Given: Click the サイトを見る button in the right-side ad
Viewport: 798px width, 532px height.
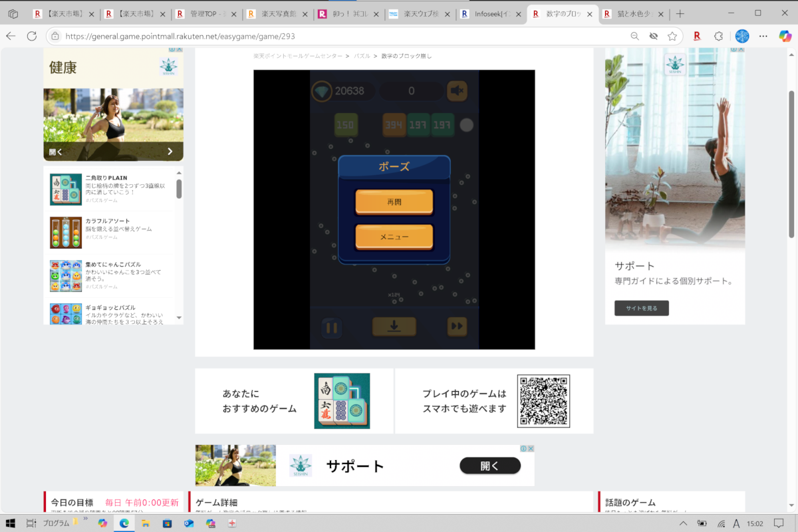Looking at the screenshot, I should point(642,308).
